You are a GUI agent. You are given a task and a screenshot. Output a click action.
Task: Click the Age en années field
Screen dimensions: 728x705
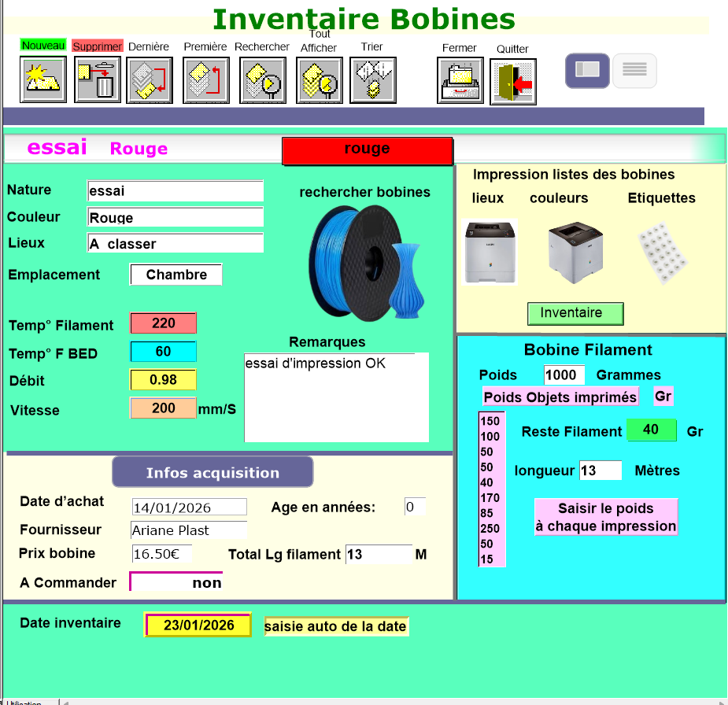click(x=415, y=507)
